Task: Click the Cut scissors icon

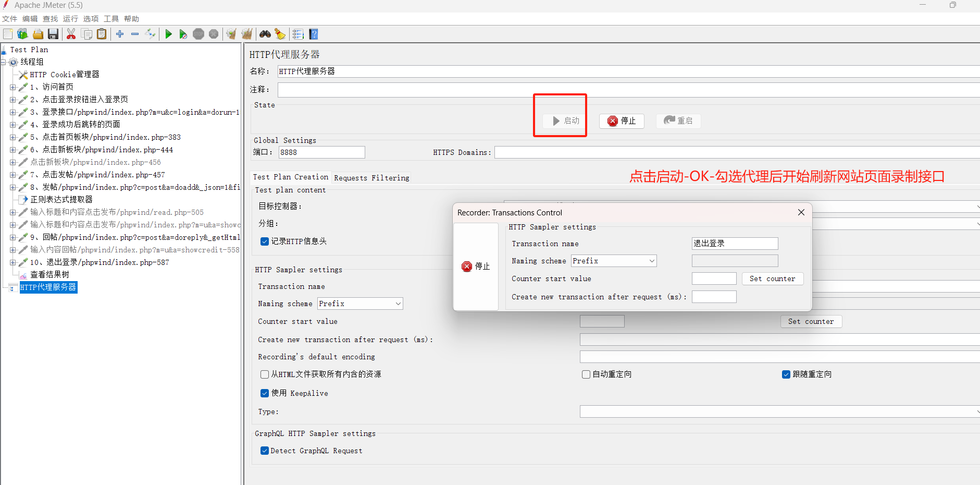Action: pyautogui.click(x=71, y=34)
